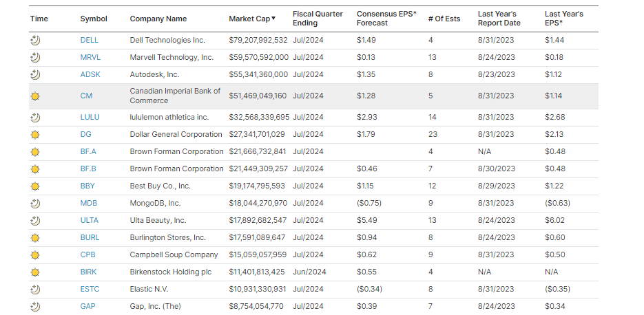Click the pre-market sun icon for CM

click(x=35, y=96)
